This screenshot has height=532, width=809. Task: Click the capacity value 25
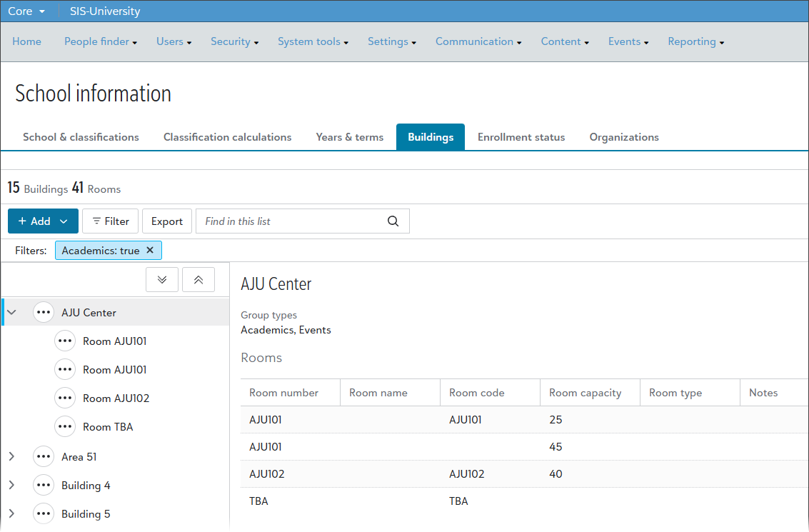point(556,420)
